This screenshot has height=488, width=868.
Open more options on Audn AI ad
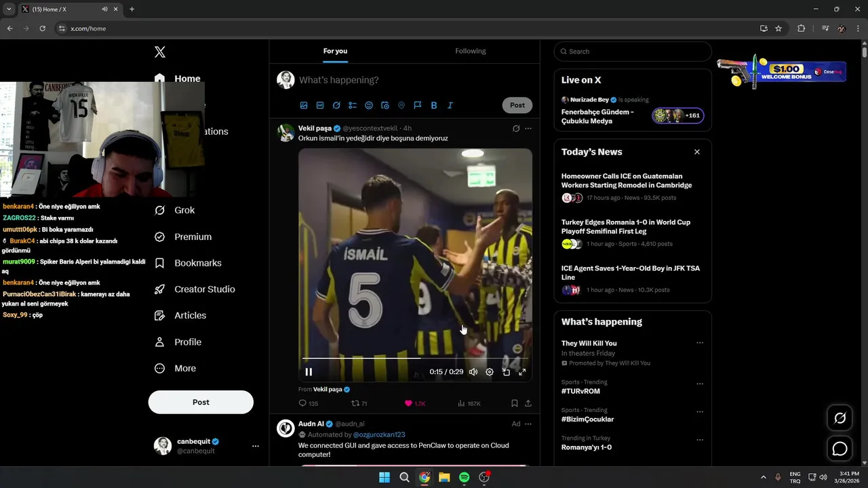point(528,424)
